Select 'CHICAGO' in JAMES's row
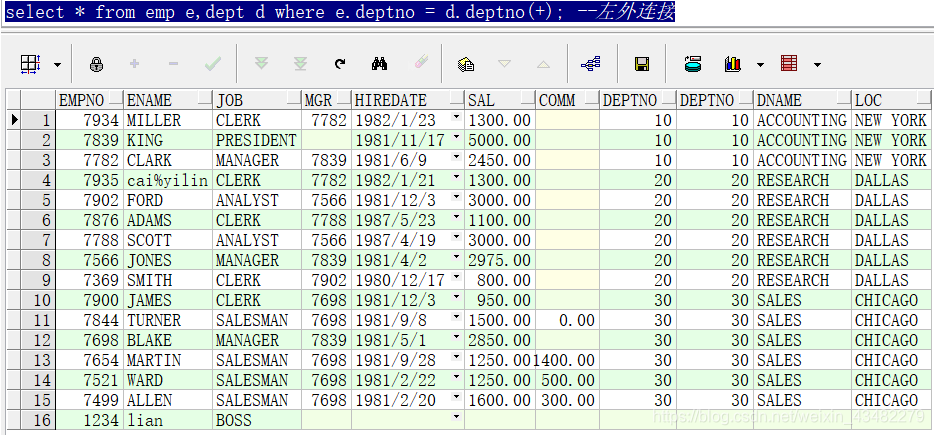934x435 pixels. pos(892,300)
